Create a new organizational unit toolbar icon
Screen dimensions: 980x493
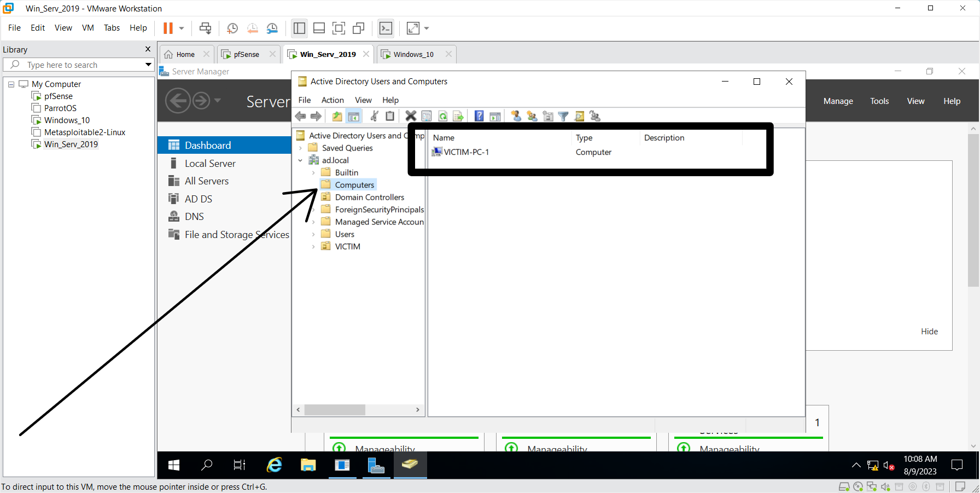(547, 116)
